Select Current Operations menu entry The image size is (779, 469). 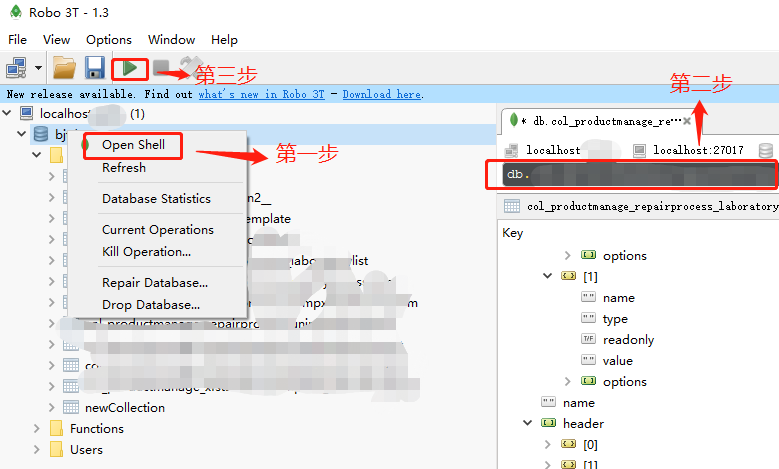[x=157, y=230]
